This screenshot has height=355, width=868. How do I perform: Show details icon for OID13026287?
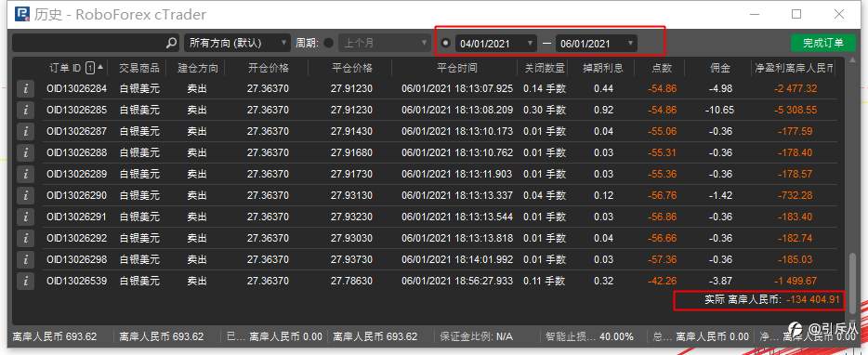click(x=25, y=131)
